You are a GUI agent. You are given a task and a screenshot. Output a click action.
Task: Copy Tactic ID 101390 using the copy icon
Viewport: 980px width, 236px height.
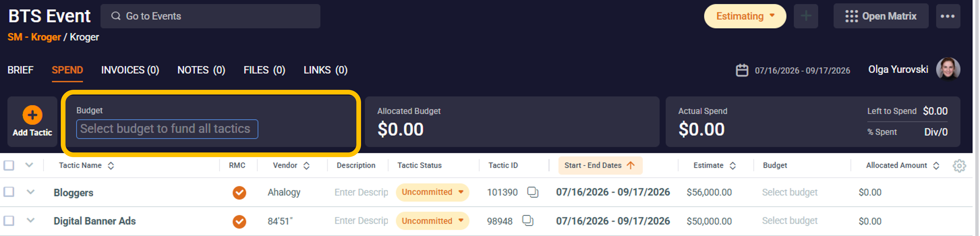pyautogui.click(x=532, y=192)
